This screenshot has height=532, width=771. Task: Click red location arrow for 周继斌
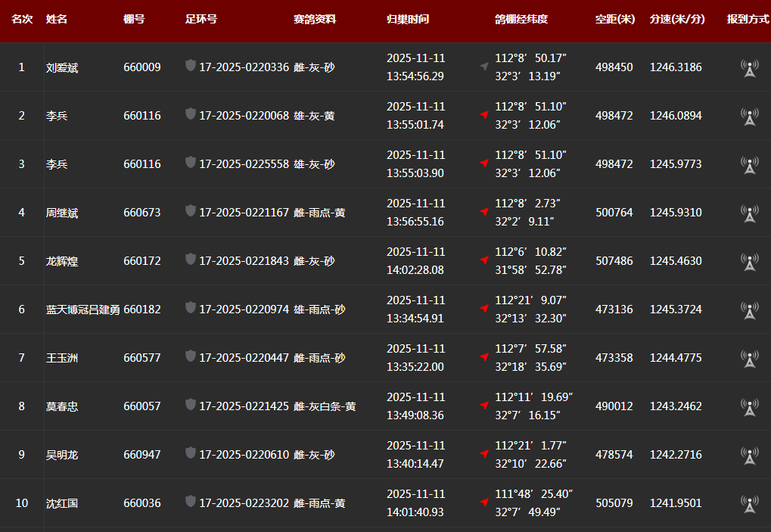tap(484, 212)
